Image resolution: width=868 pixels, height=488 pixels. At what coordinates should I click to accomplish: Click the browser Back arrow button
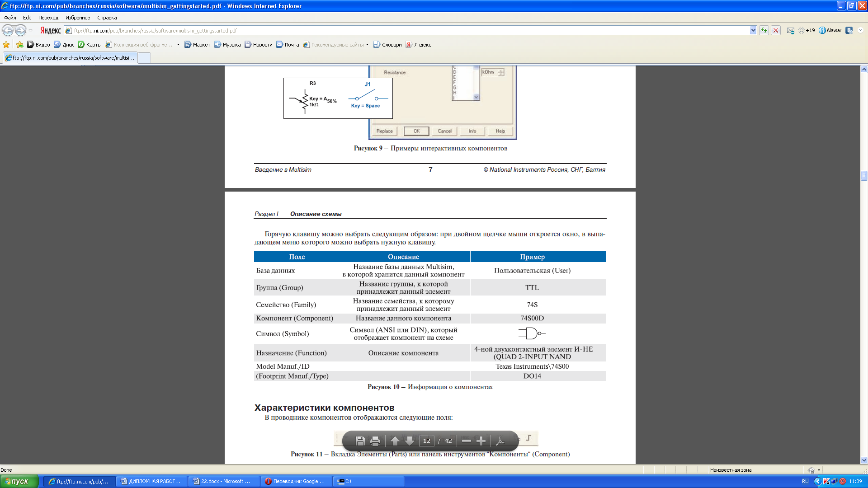coord(8,30)
